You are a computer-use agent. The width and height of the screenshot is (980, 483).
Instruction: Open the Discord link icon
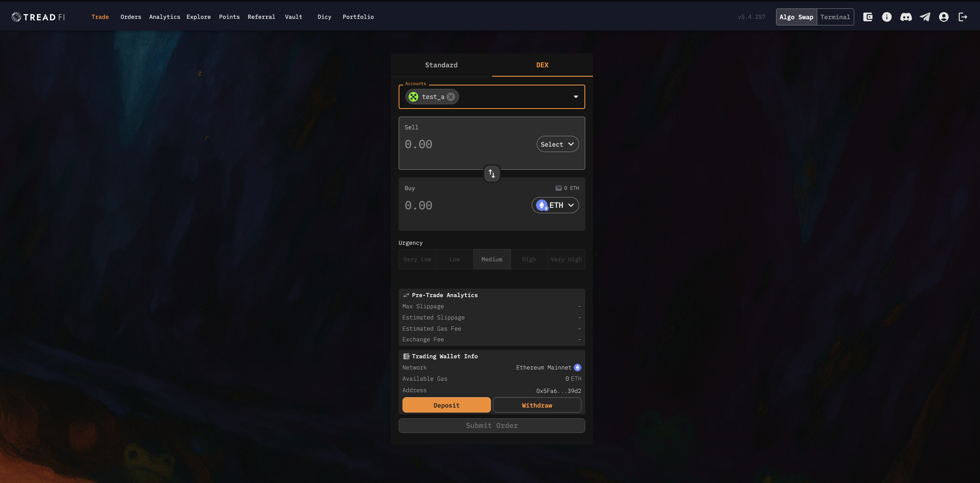pyautogui.click(x=906, y=17)
